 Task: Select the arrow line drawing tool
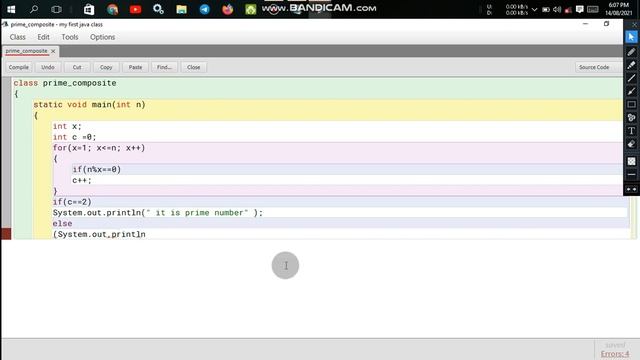tap(631, 91)
